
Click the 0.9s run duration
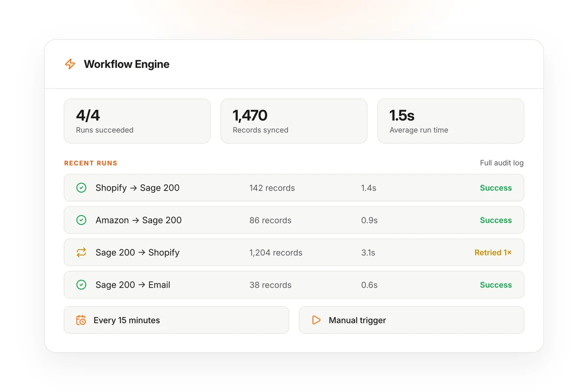[369, 220]
